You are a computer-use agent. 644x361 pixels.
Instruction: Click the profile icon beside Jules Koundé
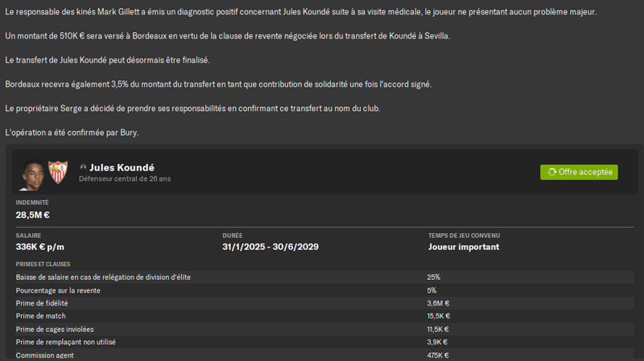click(x=83, y=167)
